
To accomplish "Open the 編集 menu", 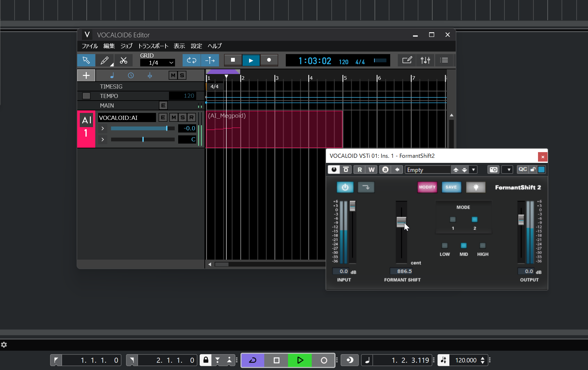I will 109,46.
